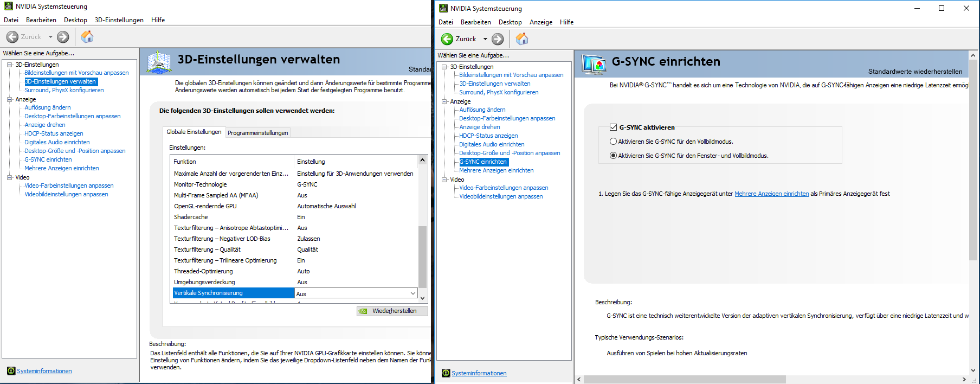Open the Mehrere Anzeigen einrichten link in instructions

(772, 194)
